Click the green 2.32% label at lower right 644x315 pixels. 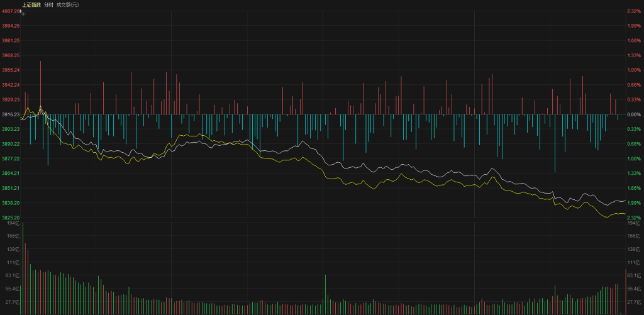coord(633,218)
